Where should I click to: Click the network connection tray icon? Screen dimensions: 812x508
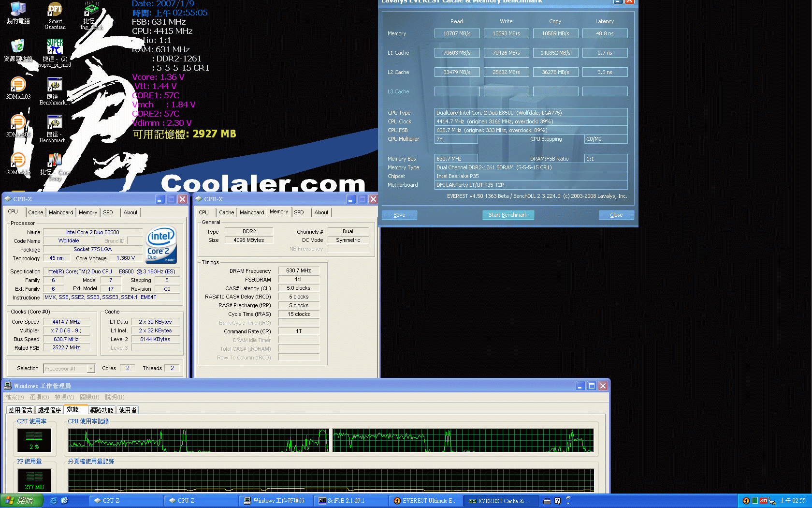pos(772,501)
